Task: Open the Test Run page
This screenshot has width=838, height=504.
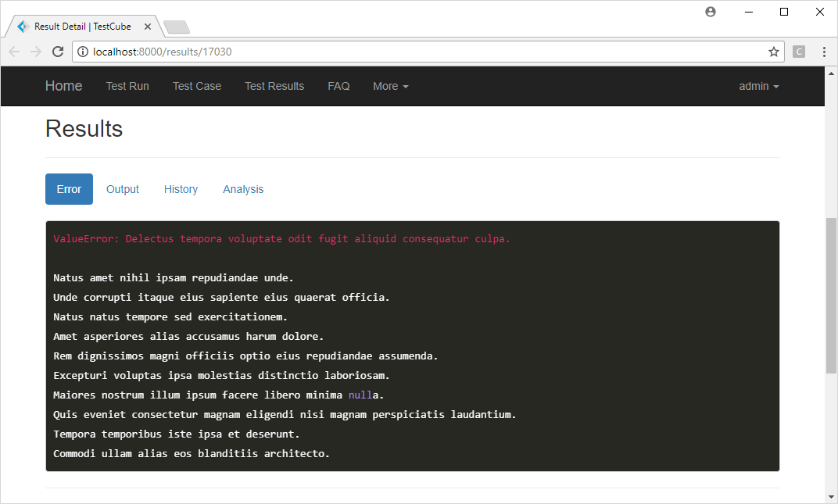Action: pyautogui.click(x=127, y=86)
